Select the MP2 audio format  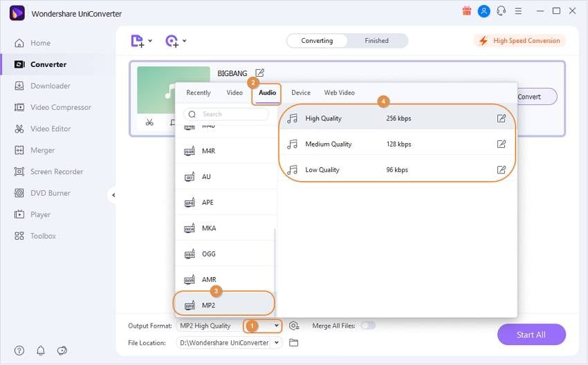pyautogui.click(x=224, y=305)
